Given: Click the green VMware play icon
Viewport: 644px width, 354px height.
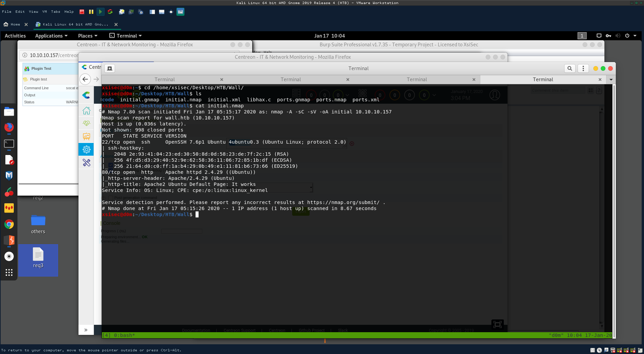Looking at the screenshot, I should click(100, 12).
